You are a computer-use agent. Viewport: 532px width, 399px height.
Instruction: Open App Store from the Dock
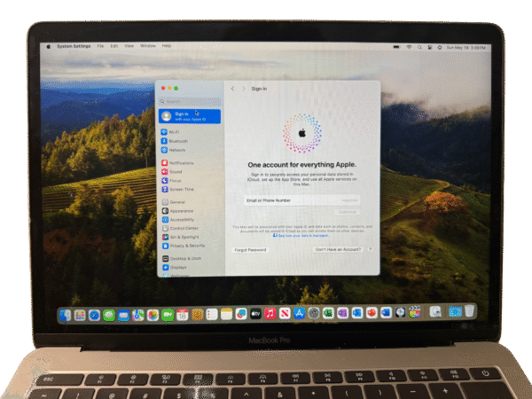[299, 313]
